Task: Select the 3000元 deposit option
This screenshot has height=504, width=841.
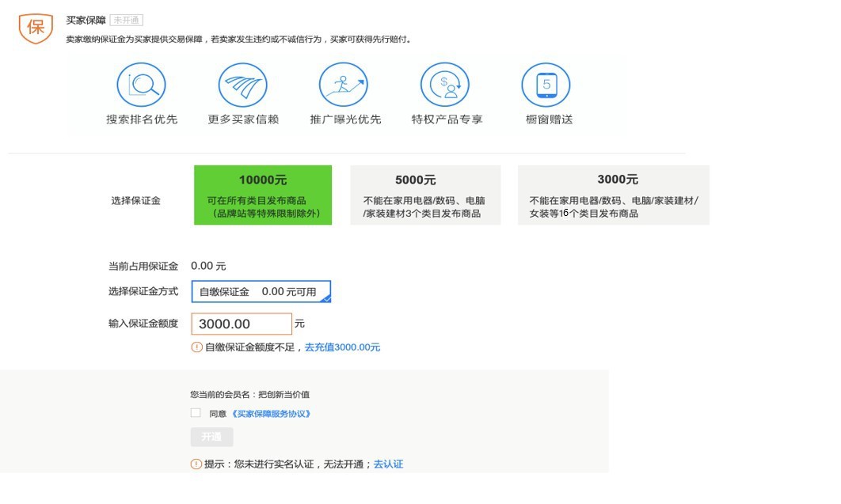Action: pyautogui.click(x=614, y=193)
